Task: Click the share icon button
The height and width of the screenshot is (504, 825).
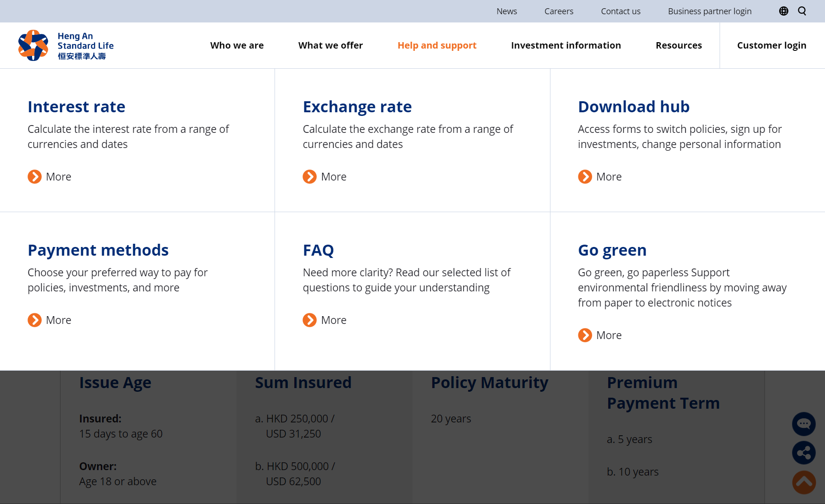Action: pyautogui.click(x=803, y=453)
